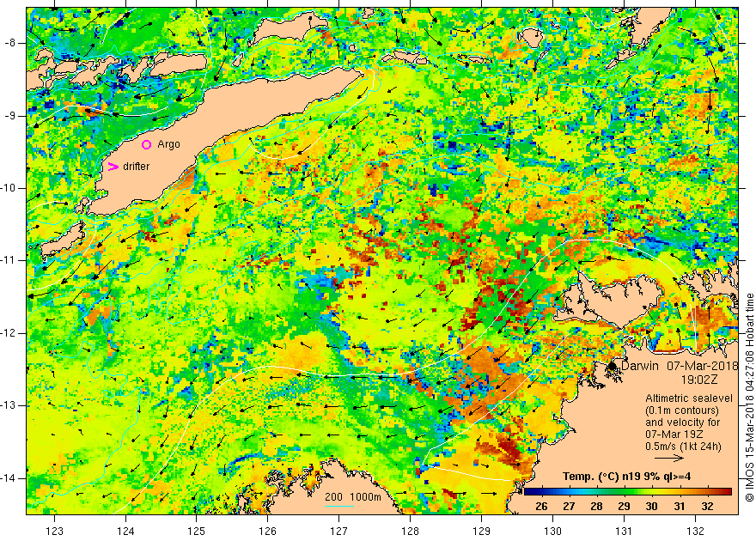Click latitude axis label '-13'
This screenshot has height=541, width=756.
9,405
